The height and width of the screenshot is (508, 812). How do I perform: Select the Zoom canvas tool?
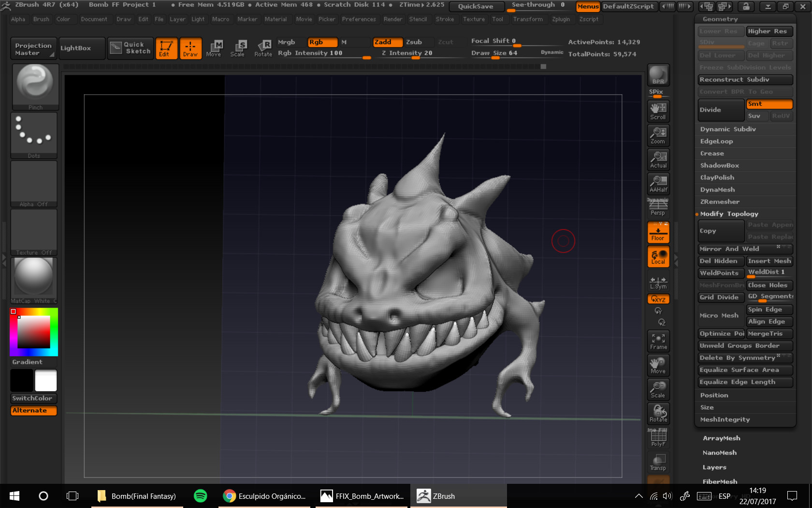[x=658, y=135]
